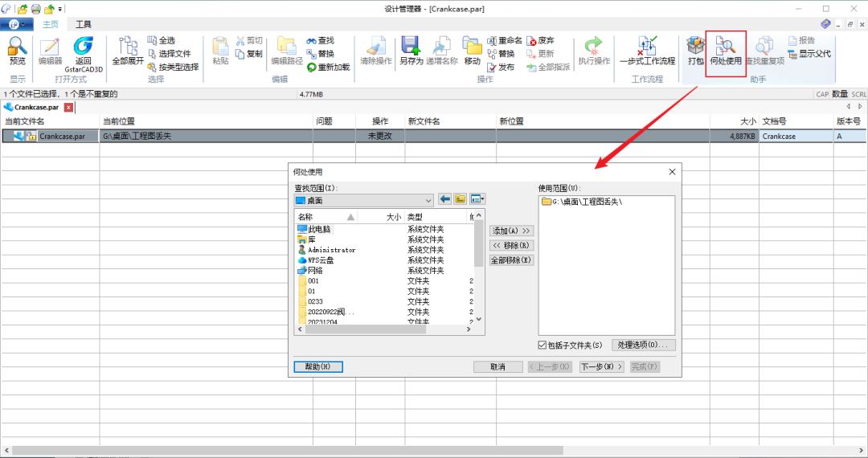Click the up-one-level folder icon in dialog
Screen dimensions: 868x458
(x=461, y=199)
